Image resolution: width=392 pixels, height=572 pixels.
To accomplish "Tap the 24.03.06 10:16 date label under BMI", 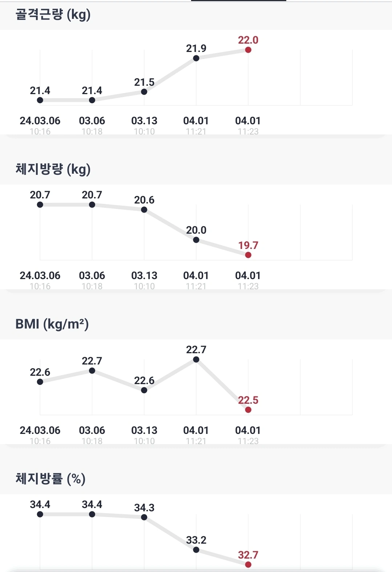I will click(x=40, y=435).
